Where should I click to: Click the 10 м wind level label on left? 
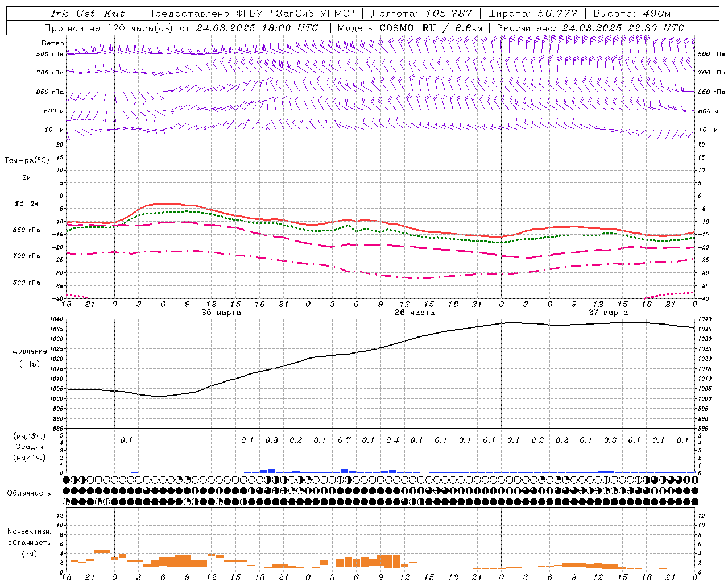click(55, 130)
